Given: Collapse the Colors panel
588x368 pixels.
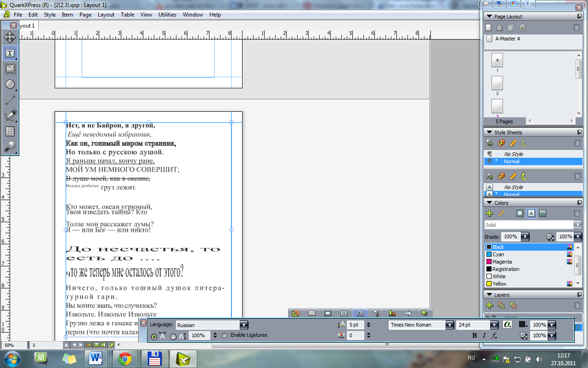Looking at the screenshot, I should click(490, 203).
